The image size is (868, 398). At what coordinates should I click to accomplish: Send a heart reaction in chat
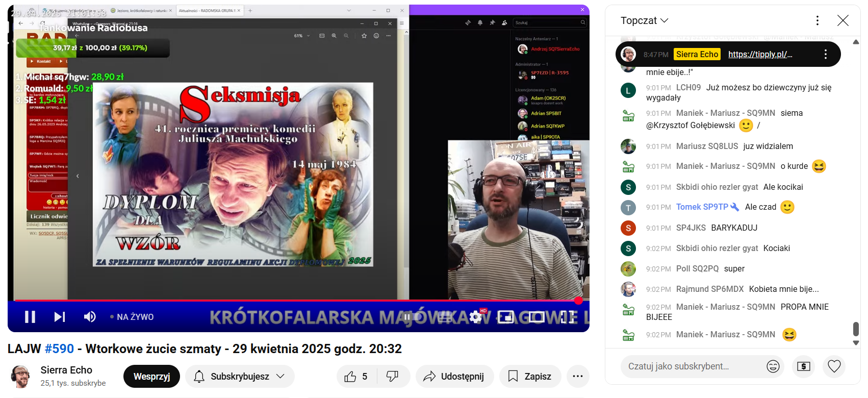(834, 366)
